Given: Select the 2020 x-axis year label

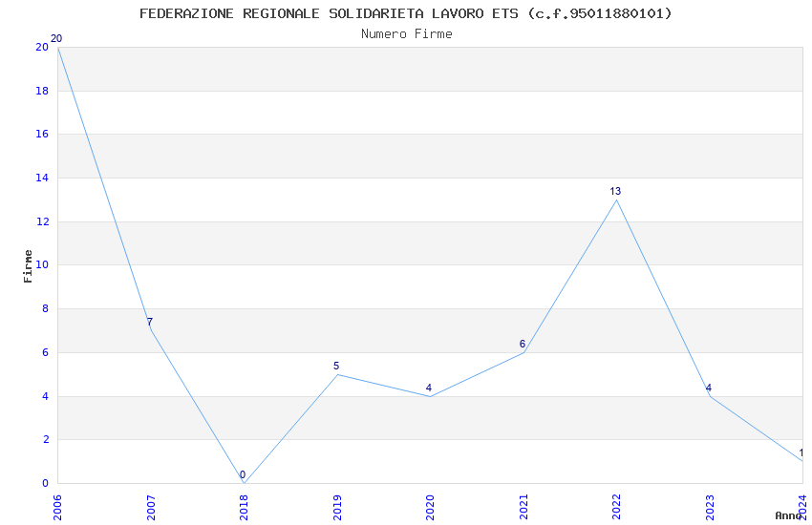Looking at the screenshot, I should [x=430, y=508].
